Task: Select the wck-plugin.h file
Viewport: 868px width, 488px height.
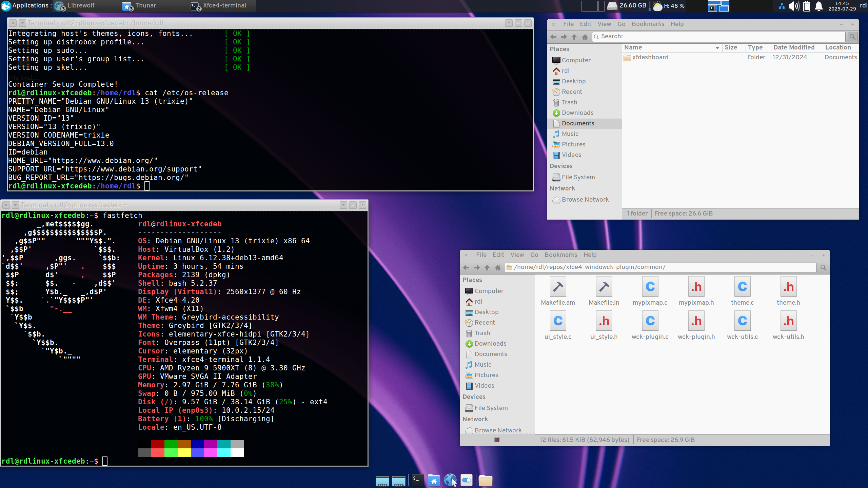Action: click(x=696, y=326)
